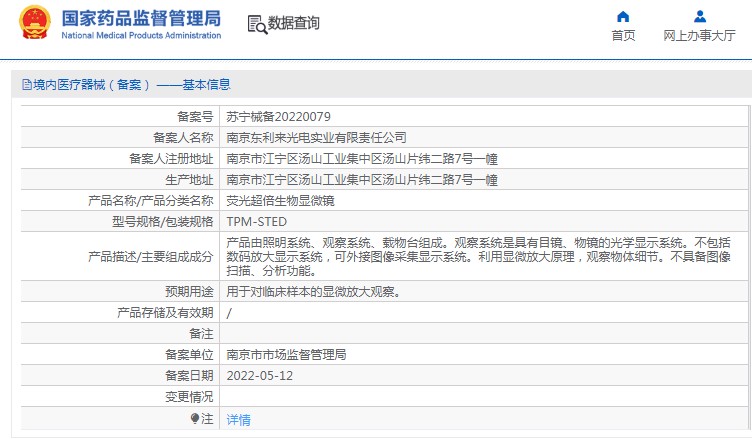The width and height of the screenshot is (752, 439).
Task: Select model value TPM-STED
Action: pyautogui.click(x=257, y=222)
